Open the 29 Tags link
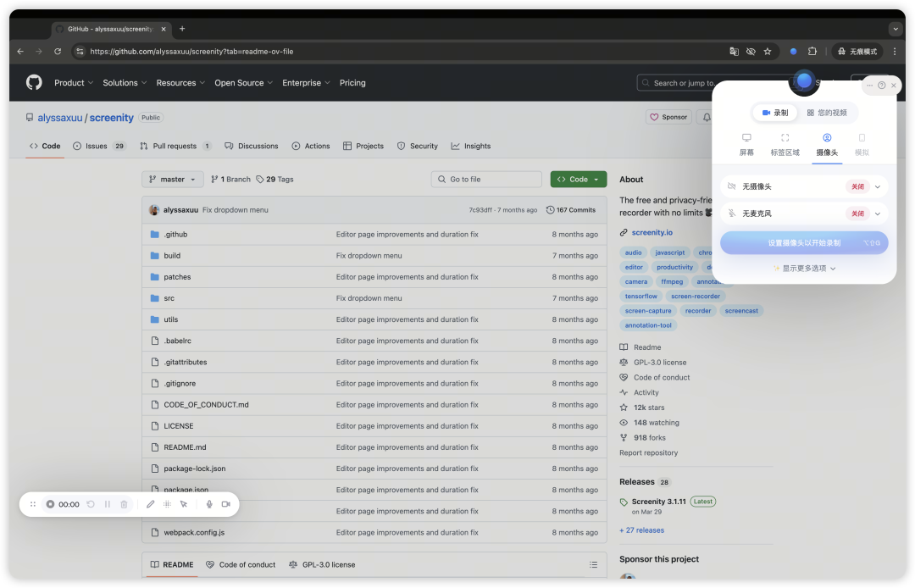915x588 pixels. pyautogui.click(x=274, y=179)
